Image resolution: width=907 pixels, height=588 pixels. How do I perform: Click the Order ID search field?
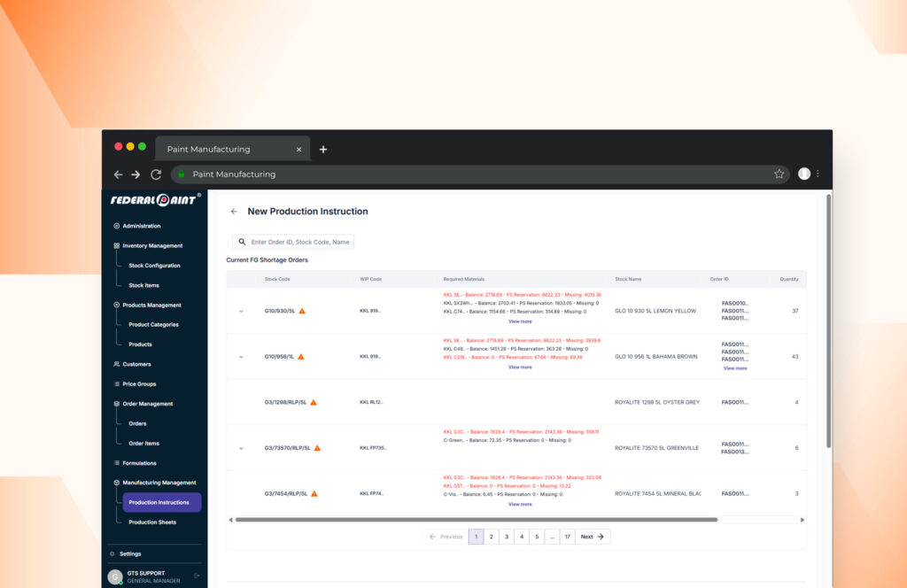pyautogui.click(x=299, y=242)
